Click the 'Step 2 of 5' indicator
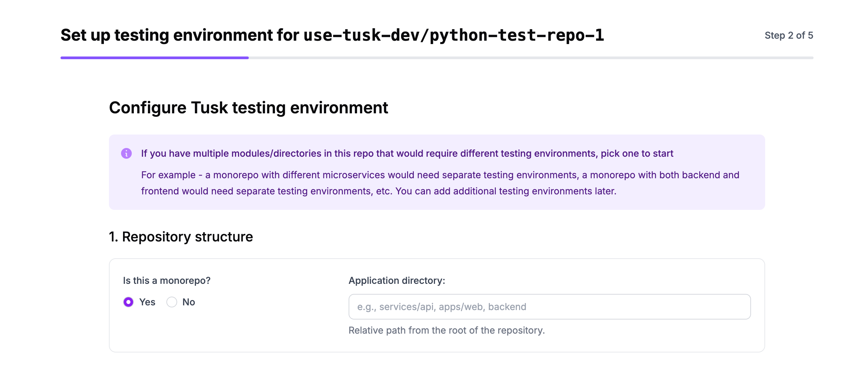 pos(788,35)
